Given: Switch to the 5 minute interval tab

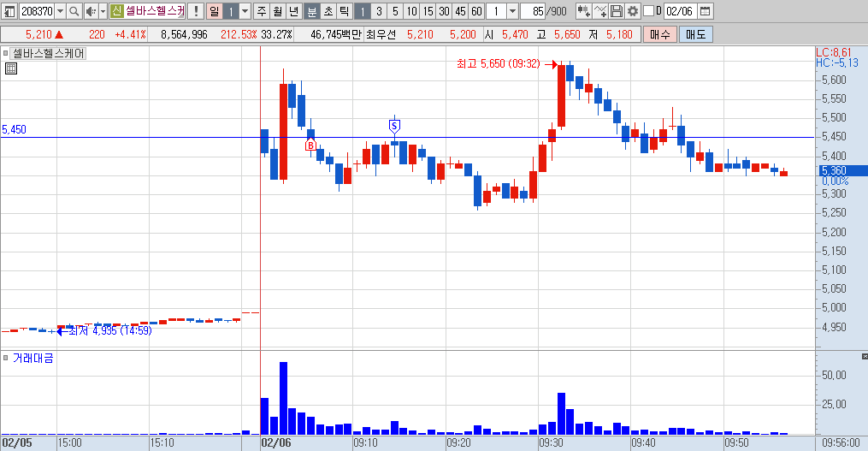Looking at the screenshot, I should coord(395,11).
